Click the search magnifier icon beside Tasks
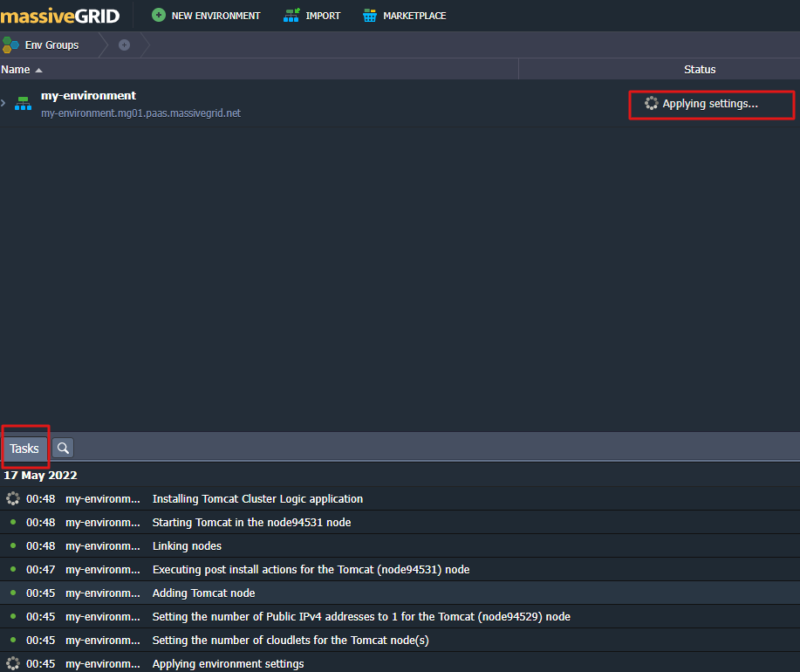The width and height of the screenshot is (800, 672). point(63,448)
